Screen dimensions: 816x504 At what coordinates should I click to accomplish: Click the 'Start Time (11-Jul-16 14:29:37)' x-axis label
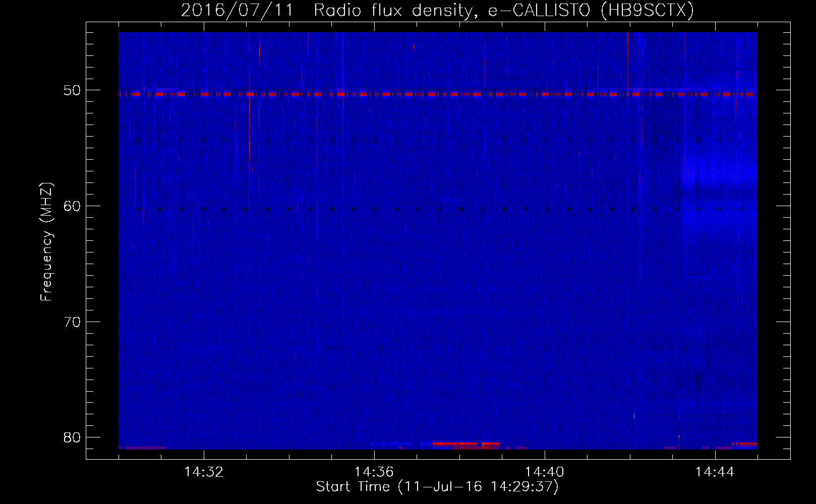tap(437, 487)
